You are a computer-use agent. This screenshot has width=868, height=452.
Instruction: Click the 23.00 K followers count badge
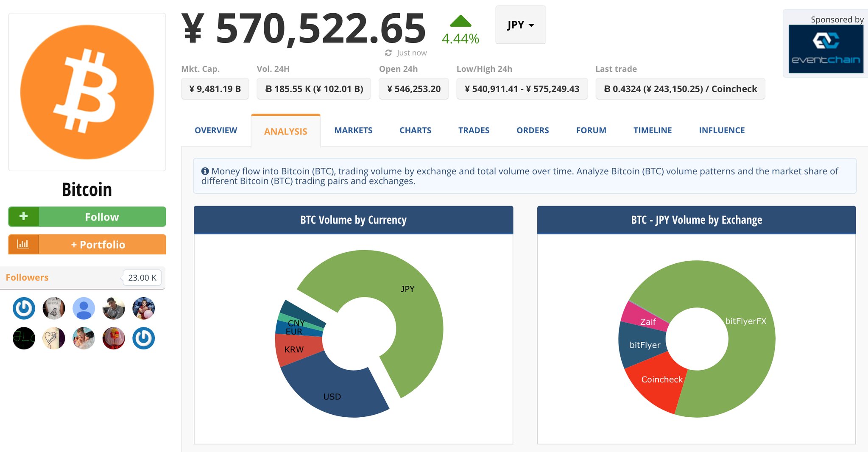142,278
